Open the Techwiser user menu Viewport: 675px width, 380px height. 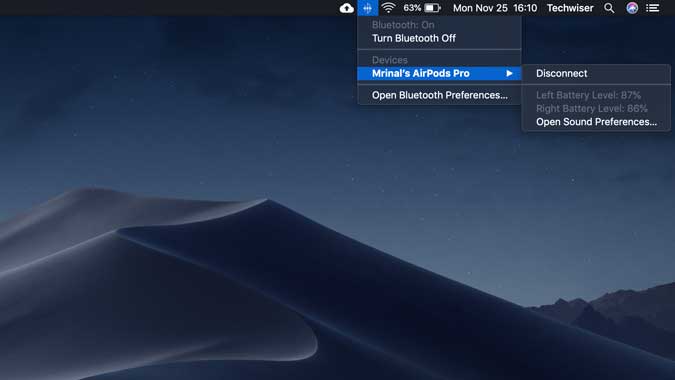click(570, 8)
